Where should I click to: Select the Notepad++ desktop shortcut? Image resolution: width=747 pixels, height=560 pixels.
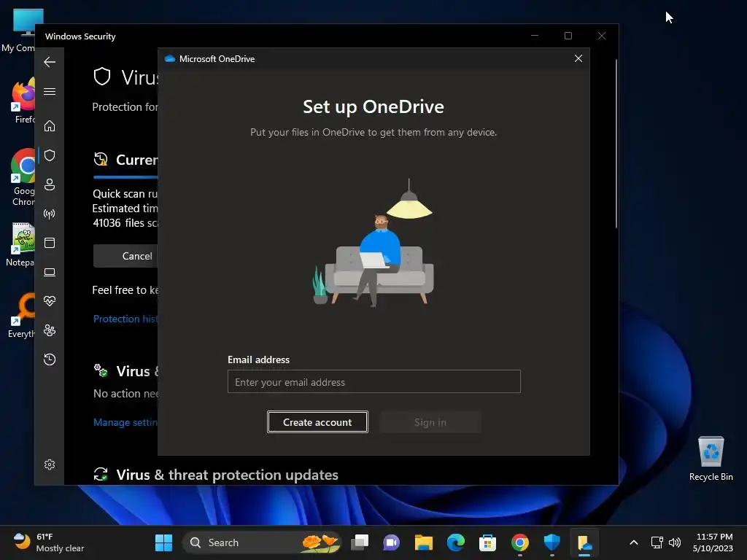20,244
